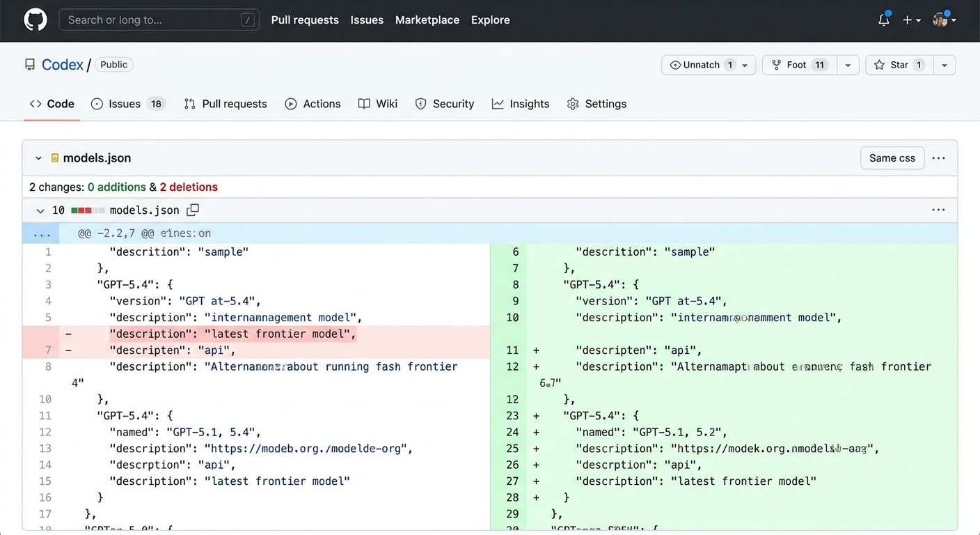Viewport: 980px width, 535px height.
Task: Switch to the Issues tab
Action: click(x=128, y=104)
